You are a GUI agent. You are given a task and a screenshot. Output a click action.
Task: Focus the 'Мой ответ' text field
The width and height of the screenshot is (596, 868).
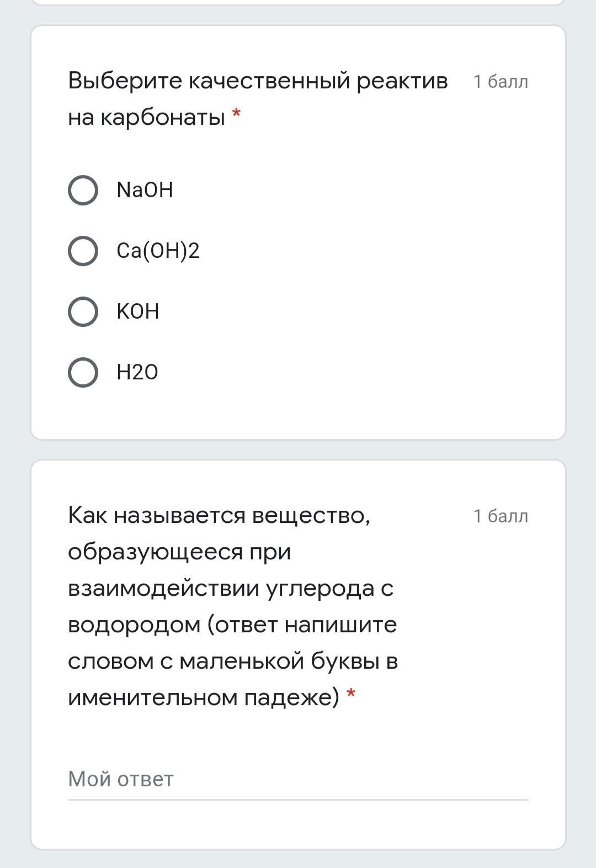click(x=298, y=779)
